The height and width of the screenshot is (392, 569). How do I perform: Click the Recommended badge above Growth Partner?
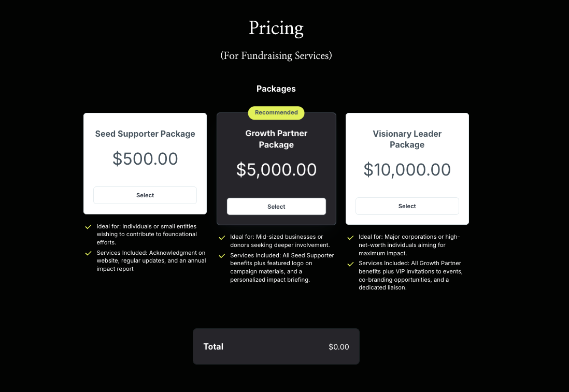coord(276,112)
